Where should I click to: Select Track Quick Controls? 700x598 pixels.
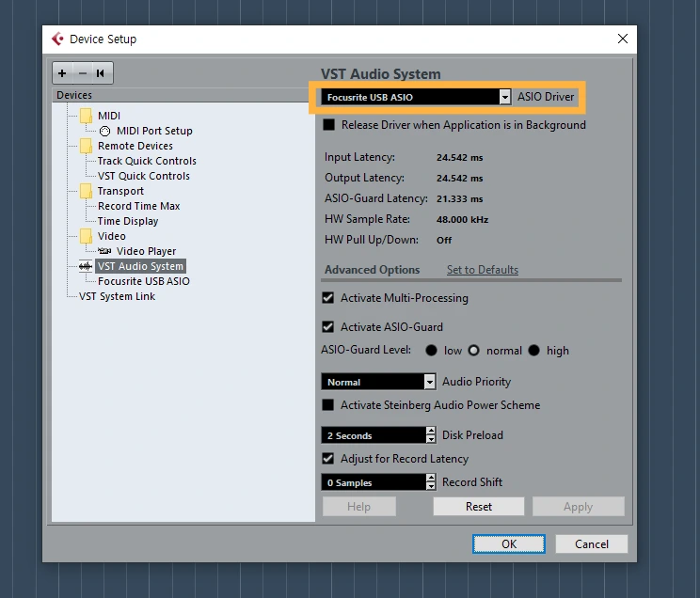click(x=147, y=161)
